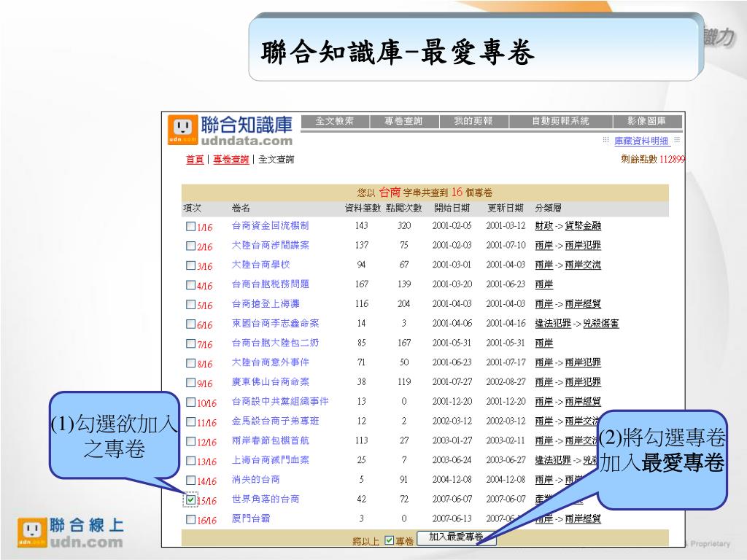Check the box for row 9/16
The image size is (747, 560).
pos(190,382)
